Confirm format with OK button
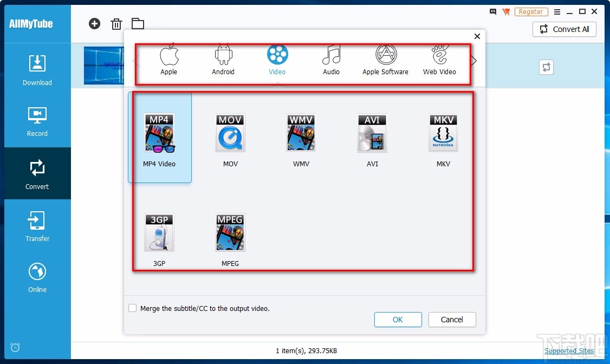Screen dimensions: 610x364 click(398, 319)
